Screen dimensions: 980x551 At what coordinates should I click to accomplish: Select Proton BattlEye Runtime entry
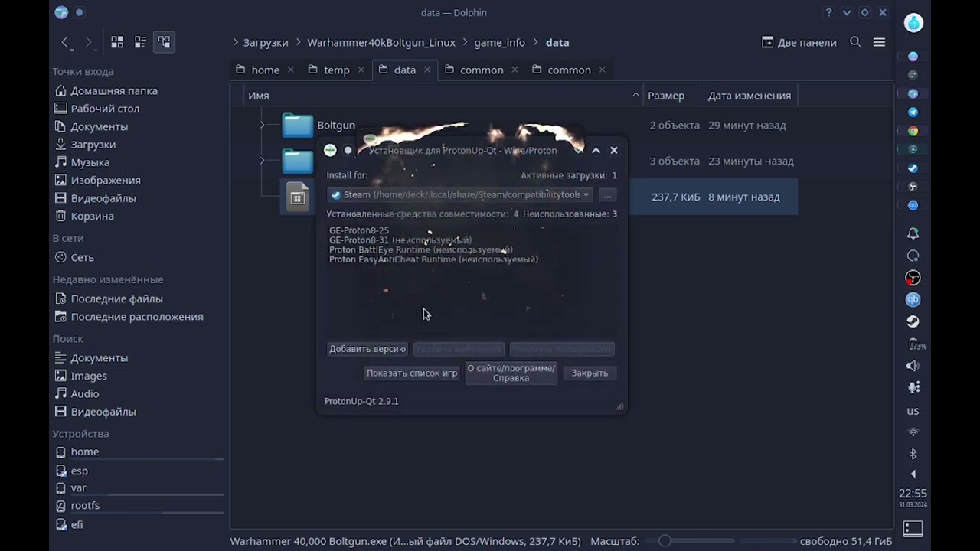[x=421, y=250]
